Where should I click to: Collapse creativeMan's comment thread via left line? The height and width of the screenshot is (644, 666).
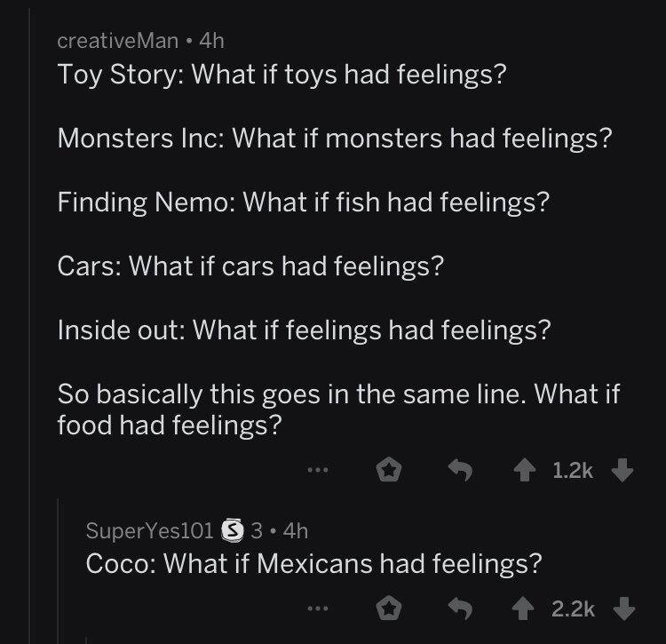[29, 266]
